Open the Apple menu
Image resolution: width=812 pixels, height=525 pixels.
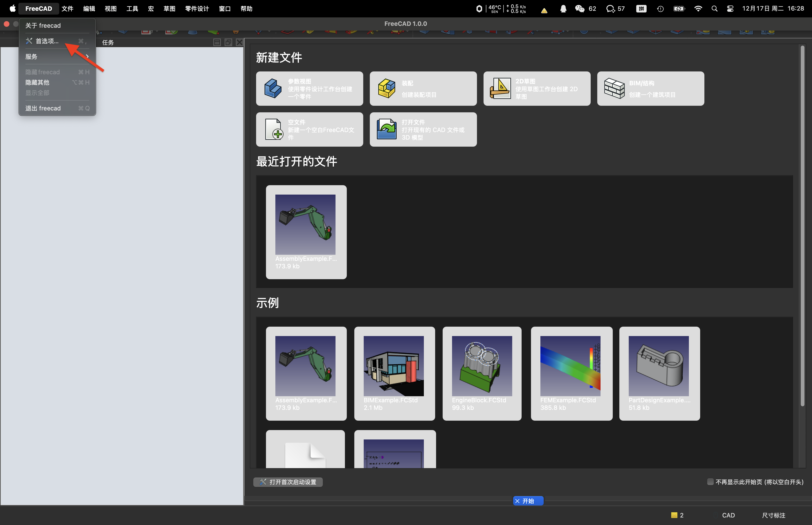(x=12, y=8)
